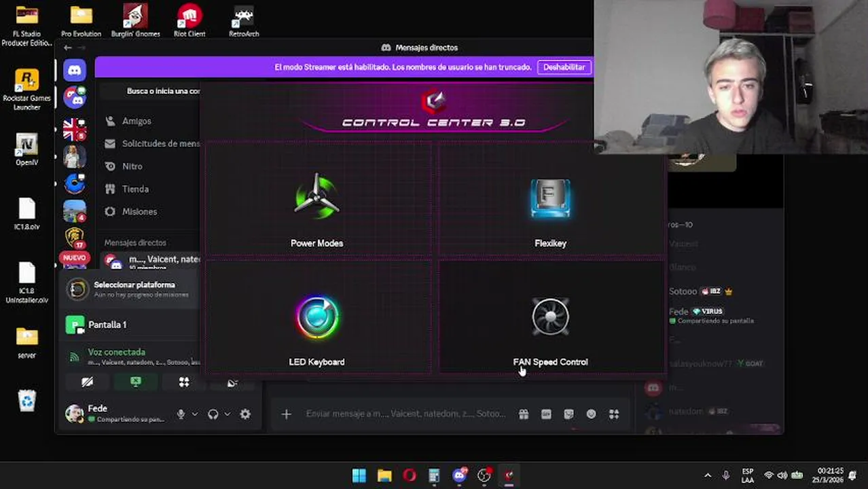Image resolution: width=868 pixels, height=489 pixels.
Task: Select member Fede in member list
Action: coord(713,315)
